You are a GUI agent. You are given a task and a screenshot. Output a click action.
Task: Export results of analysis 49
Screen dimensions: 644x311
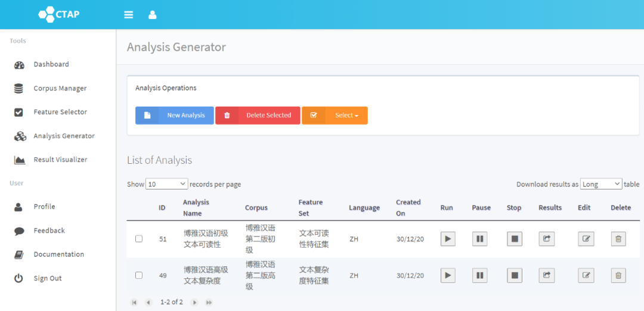pos(547,275)
